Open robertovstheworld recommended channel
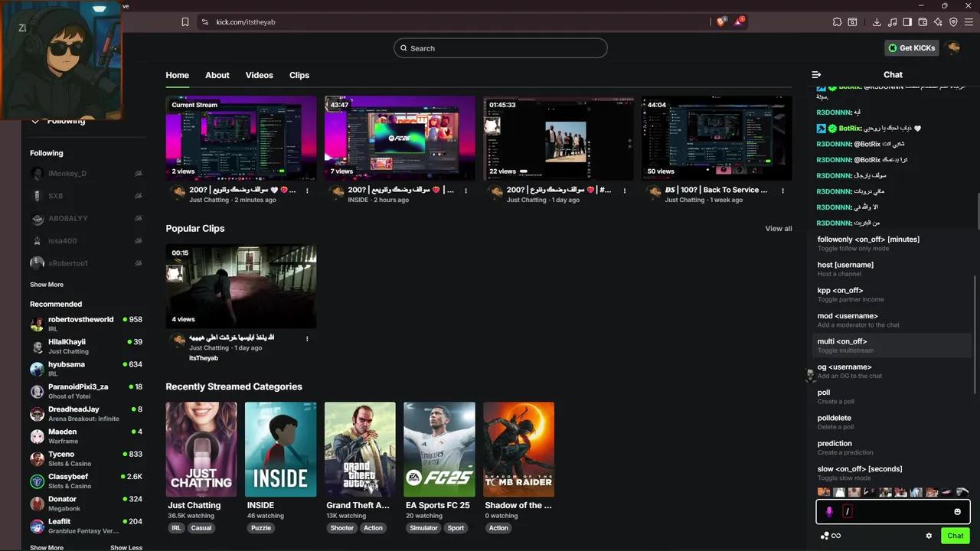 [x=86, y=324]
